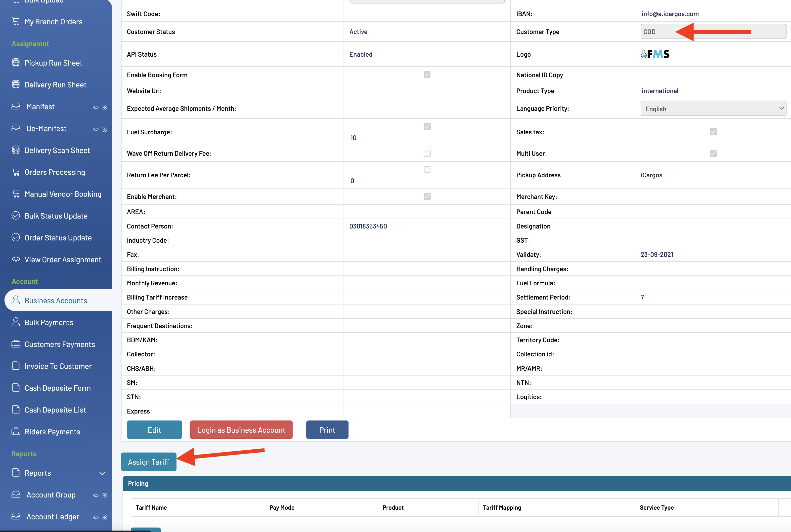Click the Edit button
Viewport: 791px width, 532px height.
tap(154, 429)
